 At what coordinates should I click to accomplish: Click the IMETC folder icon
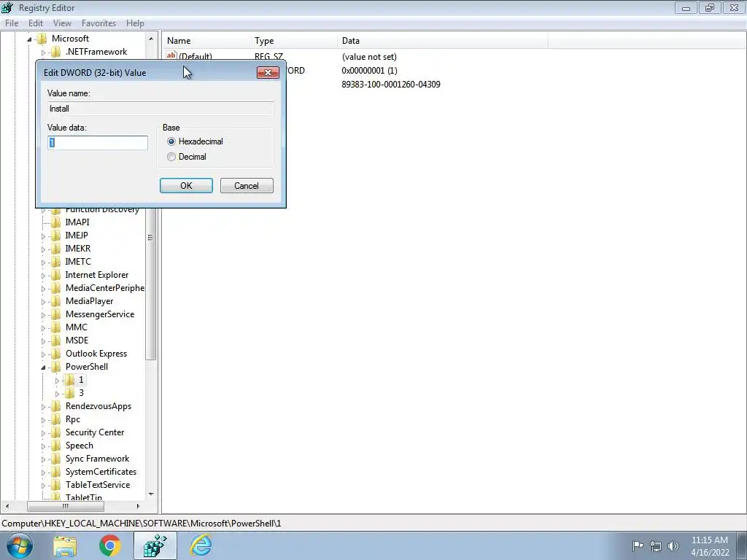55,262
